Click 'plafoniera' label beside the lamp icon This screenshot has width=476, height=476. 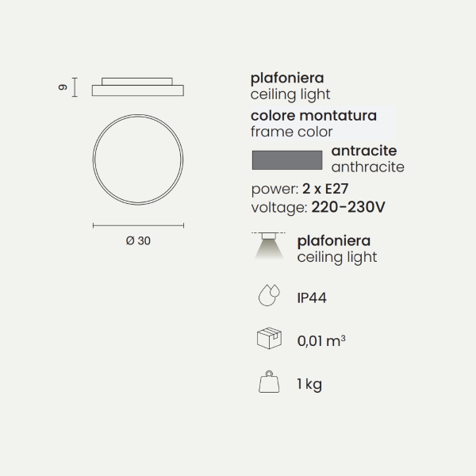coord(333,240)
